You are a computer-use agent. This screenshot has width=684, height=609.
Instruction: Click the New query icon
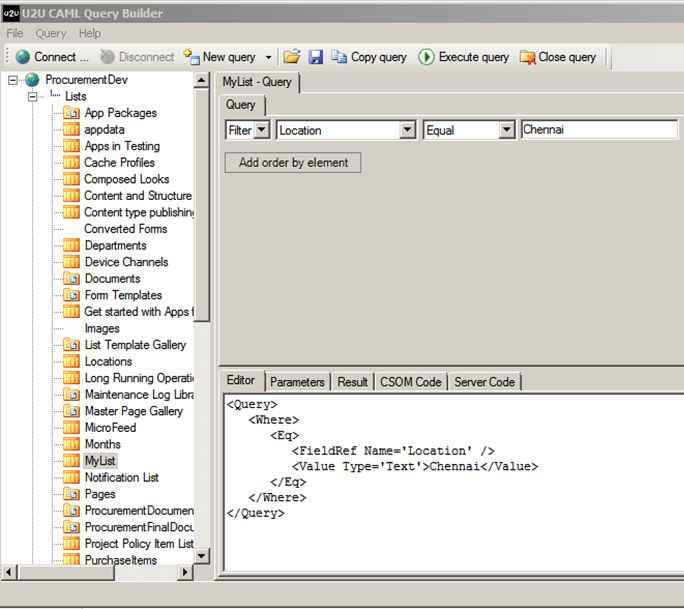point(191,57)
